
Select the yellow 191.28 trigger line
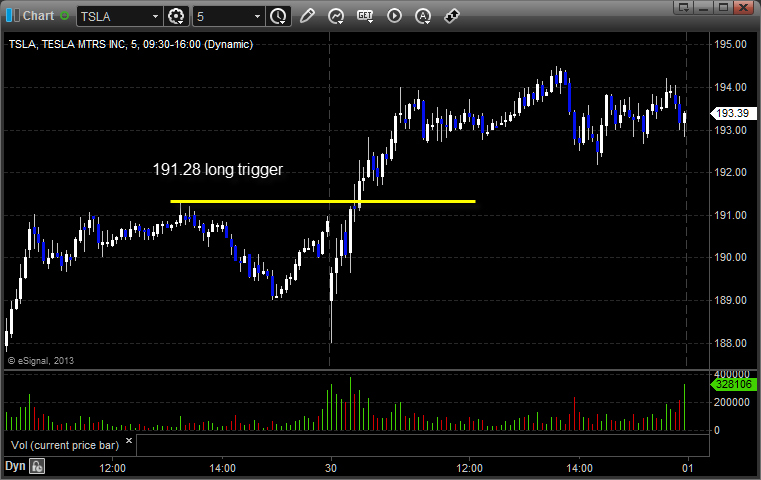point(323,201)
